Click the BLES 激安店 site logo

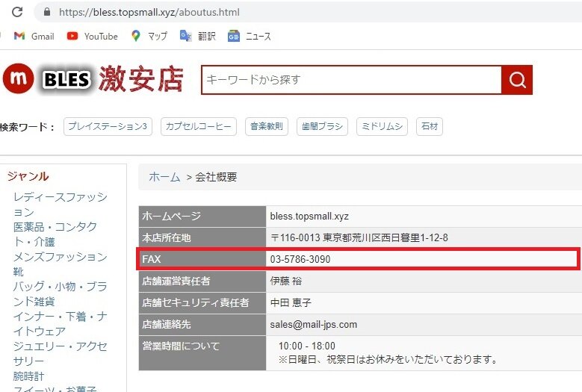113,78
